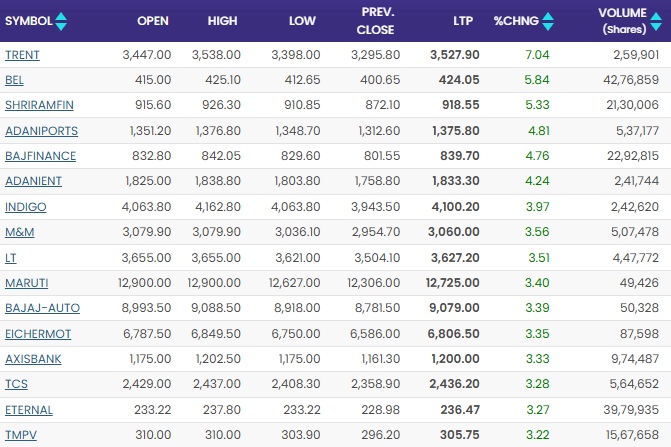The image size is (671, 447).
Task: Select the LT stock symbol
Action: pyautogui.click(x=11, y=258)
